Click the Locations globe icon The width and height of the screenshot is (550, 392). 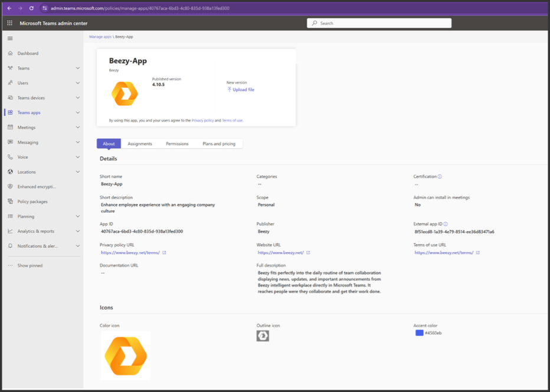coord(10,172)
